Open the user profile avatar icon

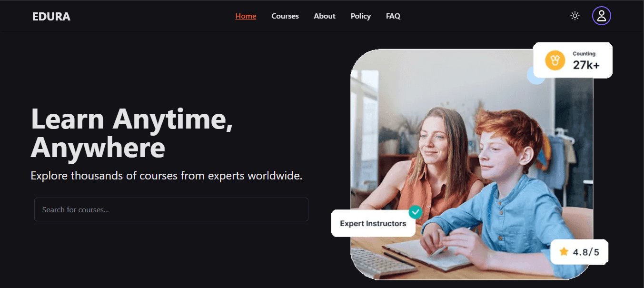[x=602, y=16]
